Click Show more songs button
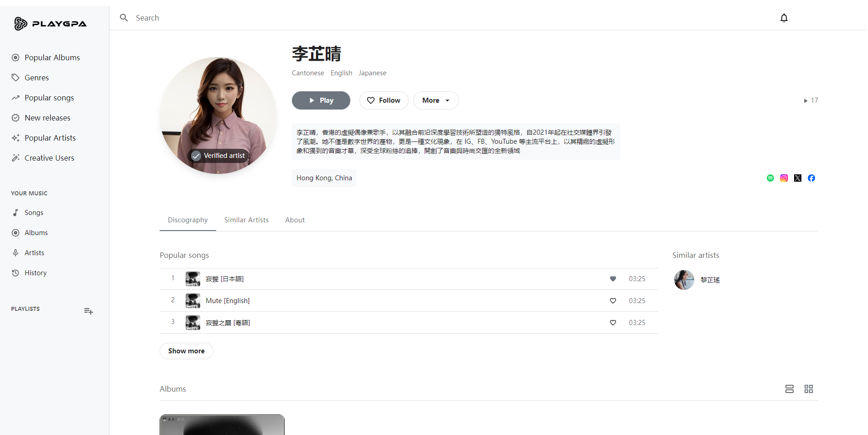 tap(186, 351)
